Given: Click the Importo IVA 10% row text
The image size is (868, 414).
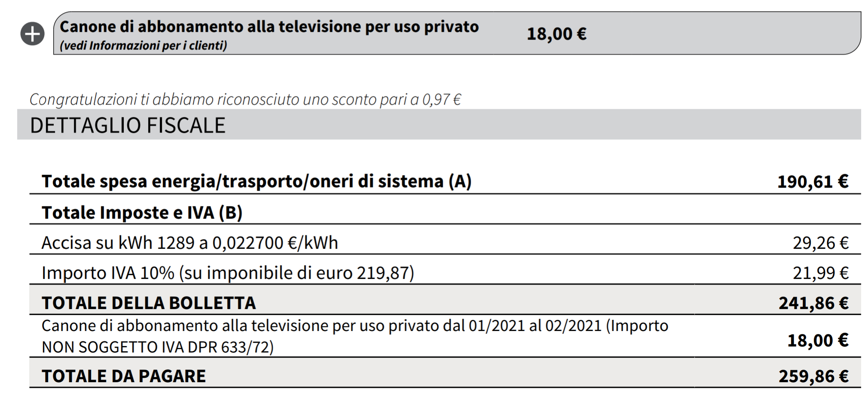Looking at the screenshot, I should click(228, 273).
